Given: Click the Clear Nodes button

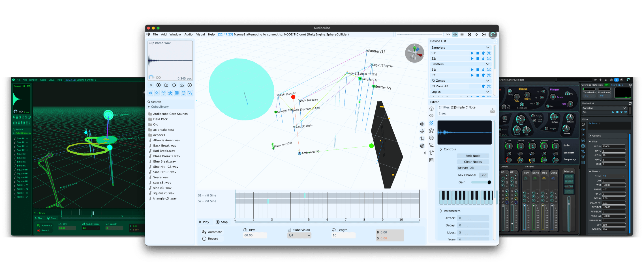Looking at the screenshot, I should (x=473, y=162).
